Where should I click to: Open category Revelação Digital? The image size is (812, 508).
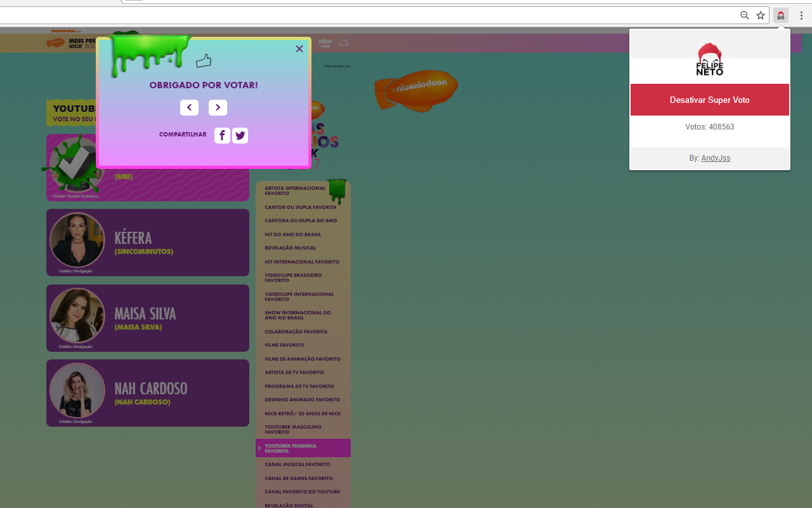[x=289, y=505]
